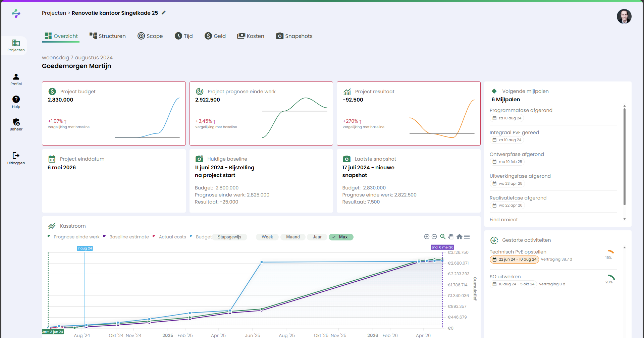644x338 pixels.
Task: Open Projecten in the sidebar
Action: pos(16,46)
